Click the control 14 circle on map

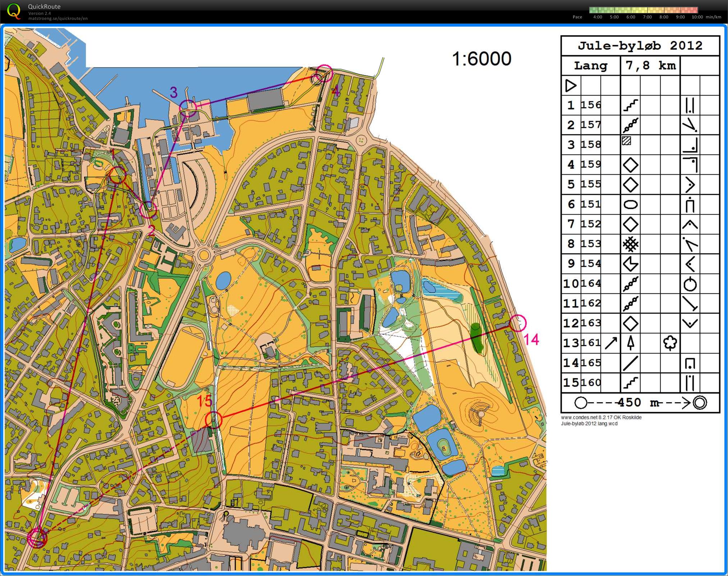click(x=518, y=323)
